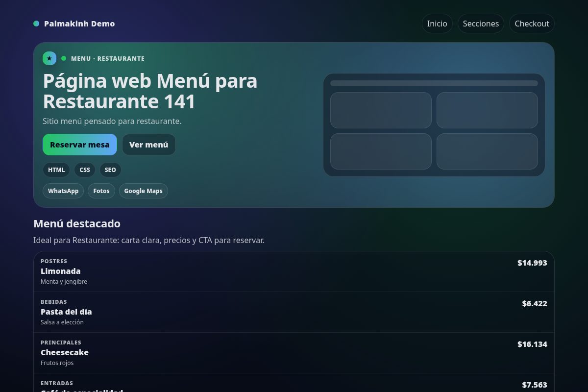Image resolution: width=588 pixels, height=392 pixels.
Task: Select the Google Maps feature chip
Action: coord(143,191)
